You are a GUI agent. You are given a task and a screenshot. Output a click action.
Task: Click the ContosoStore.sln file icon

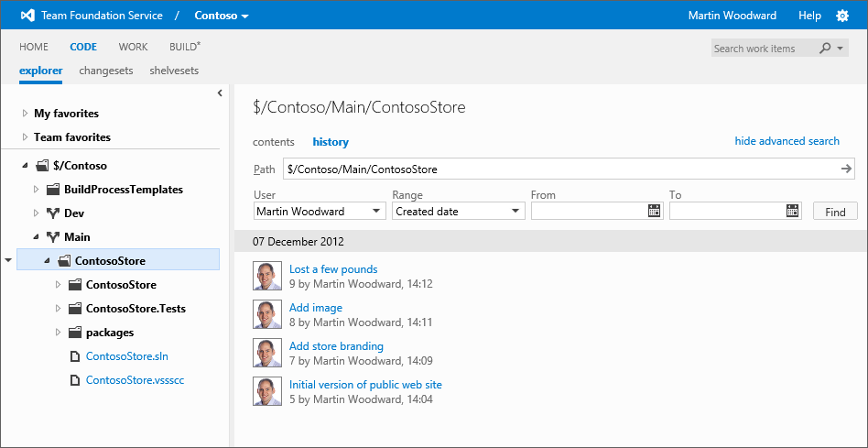point(75,356)
